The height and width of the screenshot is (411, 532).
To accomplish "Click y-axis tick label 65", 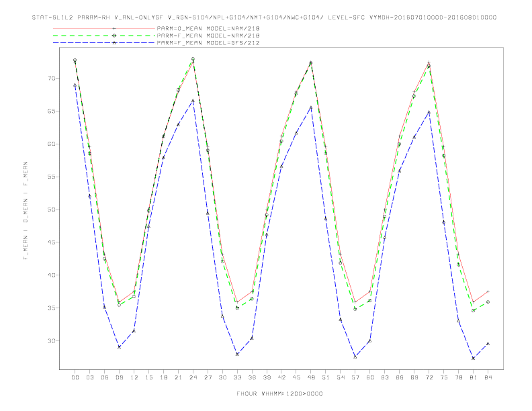I will (x=51, y=111).
